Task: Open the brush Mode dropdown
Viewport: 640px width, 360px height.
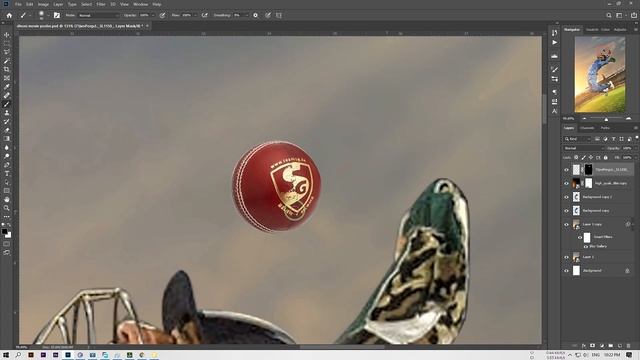Action: (98, 15)
